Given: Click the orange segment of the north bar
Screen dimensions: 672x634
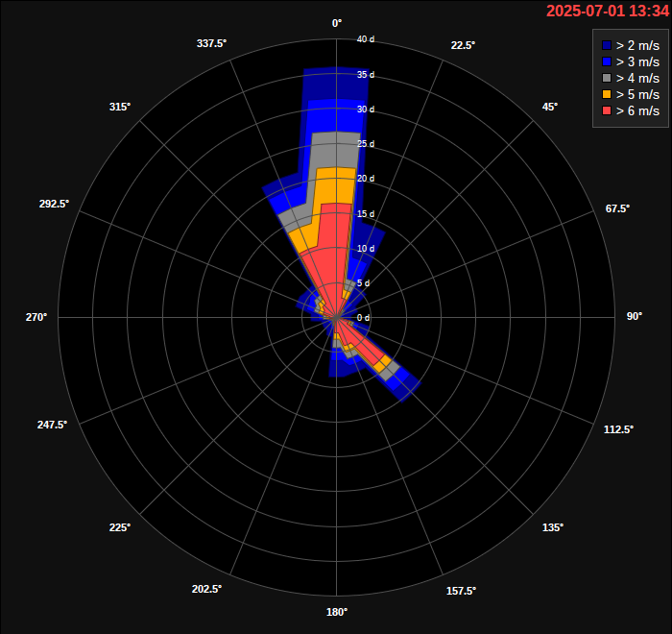Looking at the screenshot, I should (336, 185).
